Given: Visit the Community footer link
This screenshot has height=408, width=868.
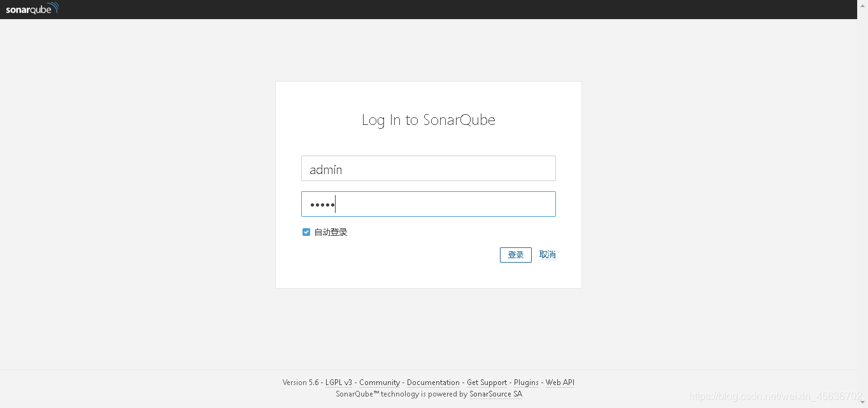Looking at the screenshot, I should [x=380, y=382].
